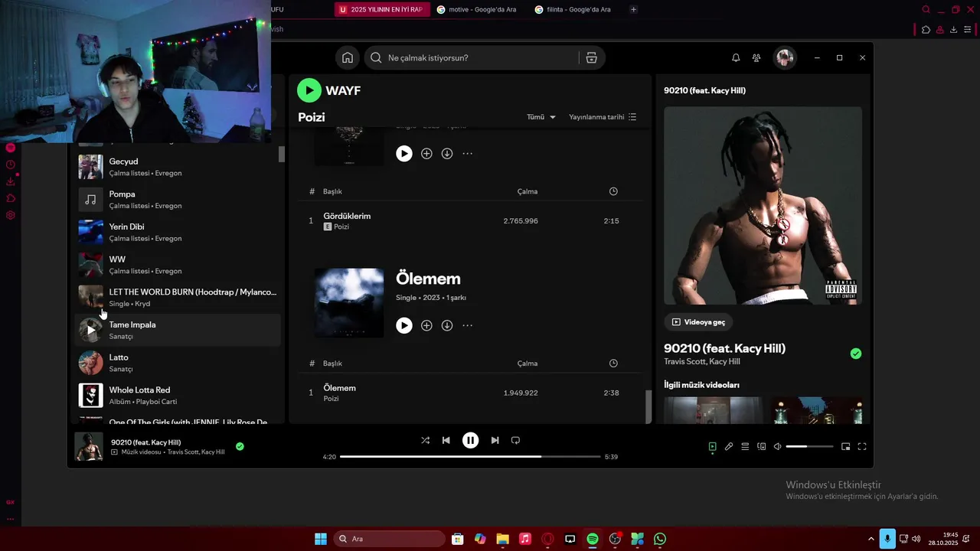Open Poizi artist link under Gördüklerim
The image size is (980, 551).
341,227
